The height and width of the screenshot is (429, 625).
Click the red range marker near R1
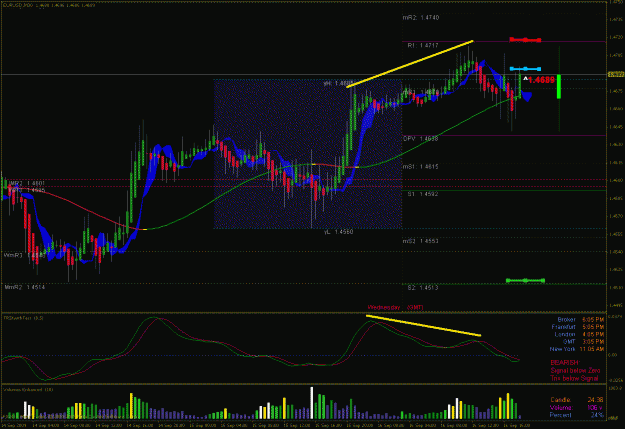click(x=525, y=40)
